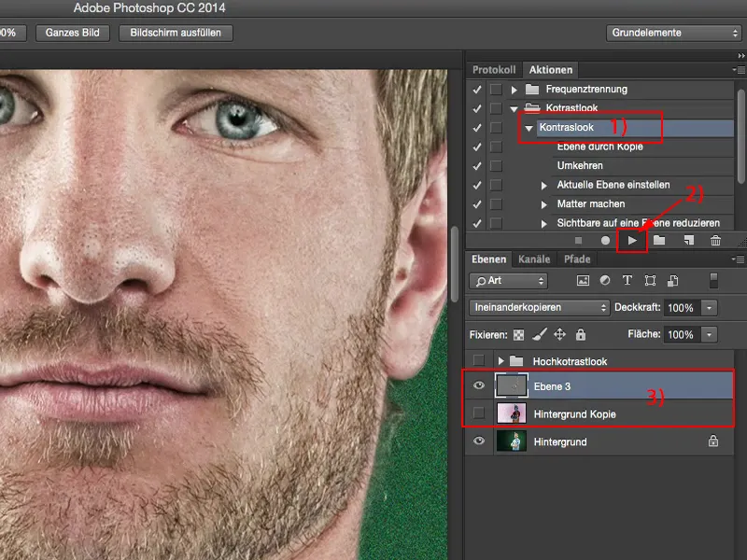The image size is (747, 560).
Task: Expand Aktuelle Ebene einstellen step
Action: point(544,185)
